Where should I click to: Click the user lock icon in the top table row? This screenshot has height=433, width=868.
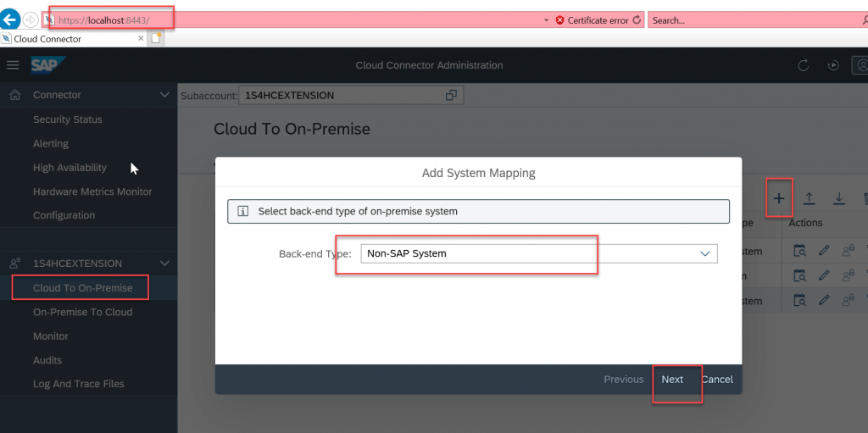848,251
